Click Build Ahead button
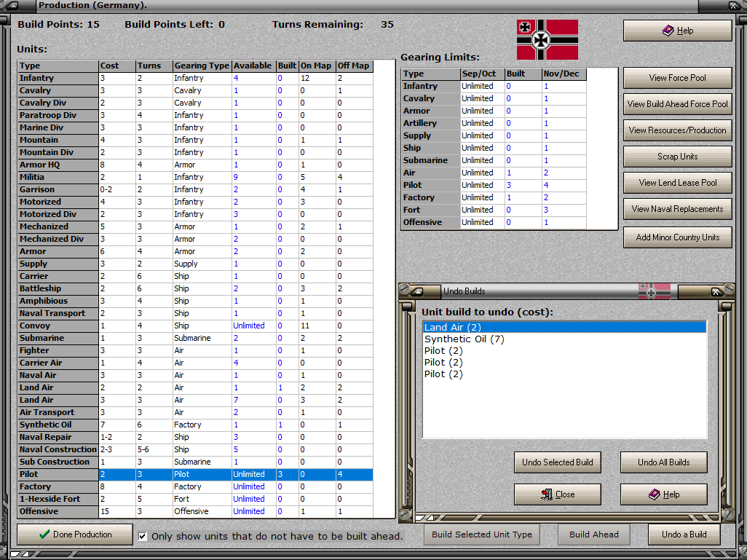This screenshot has width=747, height=560. (x=593, y=535)
